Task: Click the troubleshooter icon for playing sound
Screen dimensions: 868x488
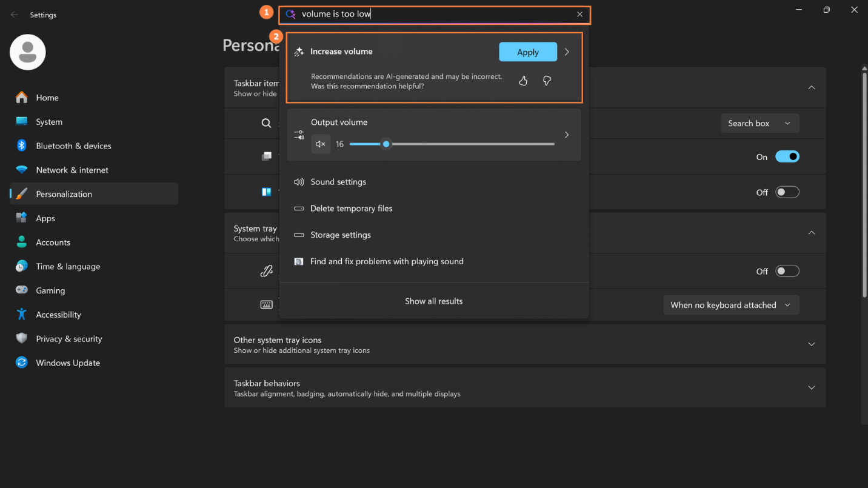Action: coord(299,261)
